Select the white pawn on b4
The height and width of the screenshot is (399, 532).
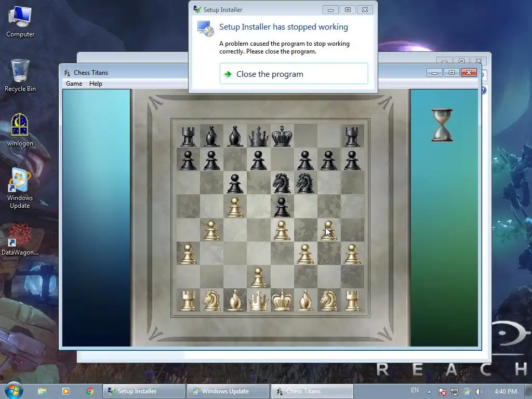point(212,230)
